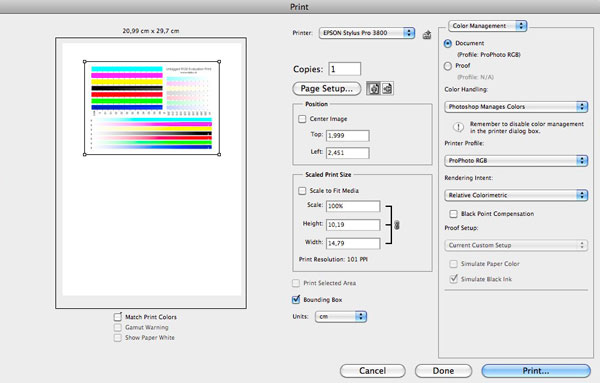Click the Page Setup button
600x383 pixels.
click(326, 88)
